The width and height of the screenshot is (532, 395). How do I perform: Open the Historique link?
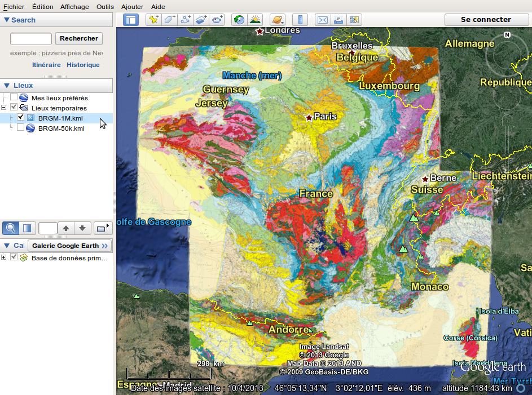click(x=83, y=65)
